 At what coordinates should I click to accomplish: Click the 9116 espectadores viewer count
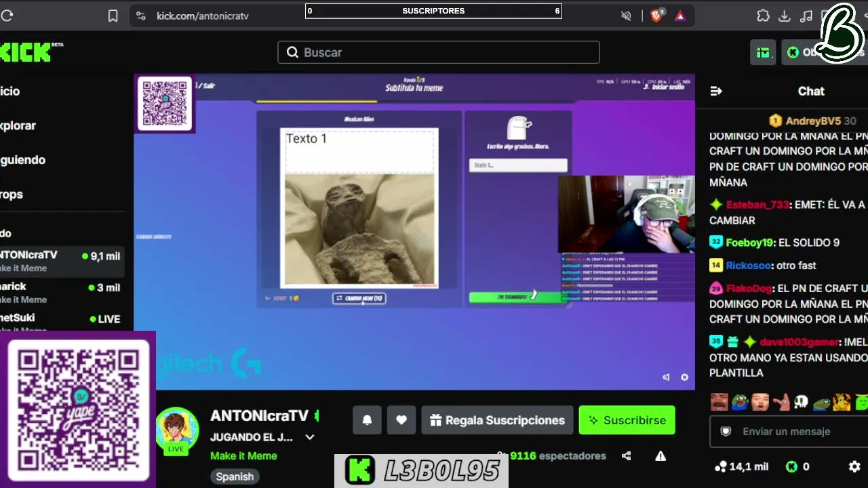point(557,456)
